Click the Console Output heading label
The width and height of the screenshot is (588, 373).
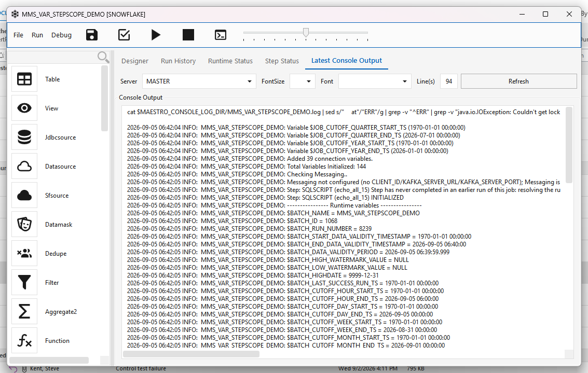[141, 98]
